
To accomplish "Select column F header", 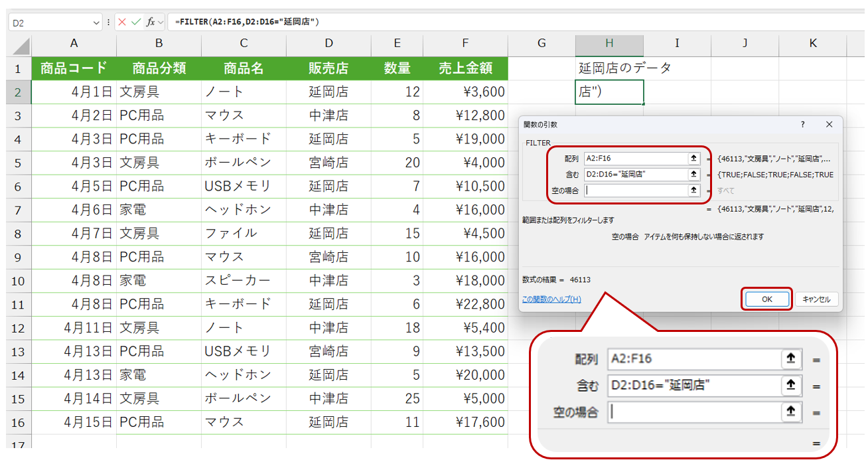I will click(465, 44).
